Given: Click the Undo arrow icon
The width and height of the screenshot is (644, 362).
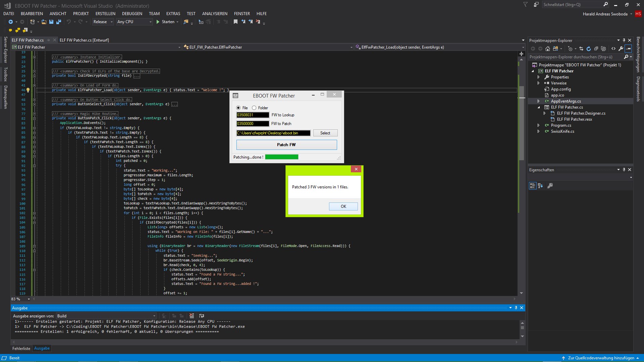Looking at the screenshot, I should pyautogui.click(x=69, y=22).
